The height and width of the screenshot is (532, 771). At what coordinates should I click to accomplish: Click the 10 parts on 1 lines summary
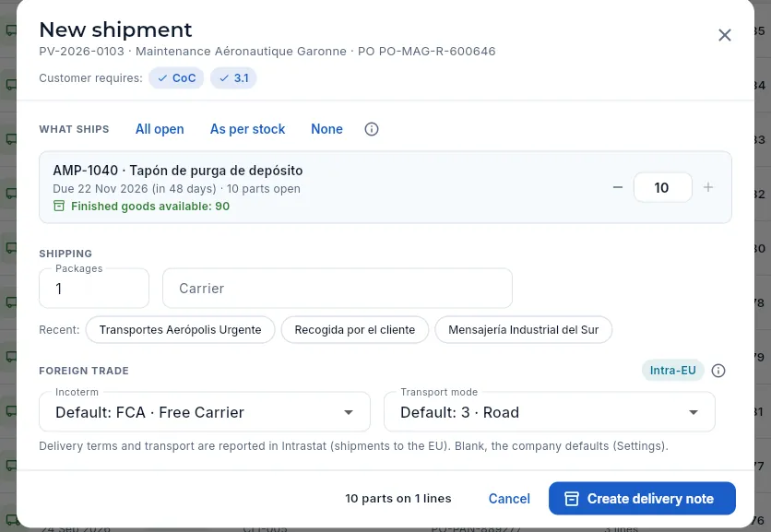(x=397, y=499)
